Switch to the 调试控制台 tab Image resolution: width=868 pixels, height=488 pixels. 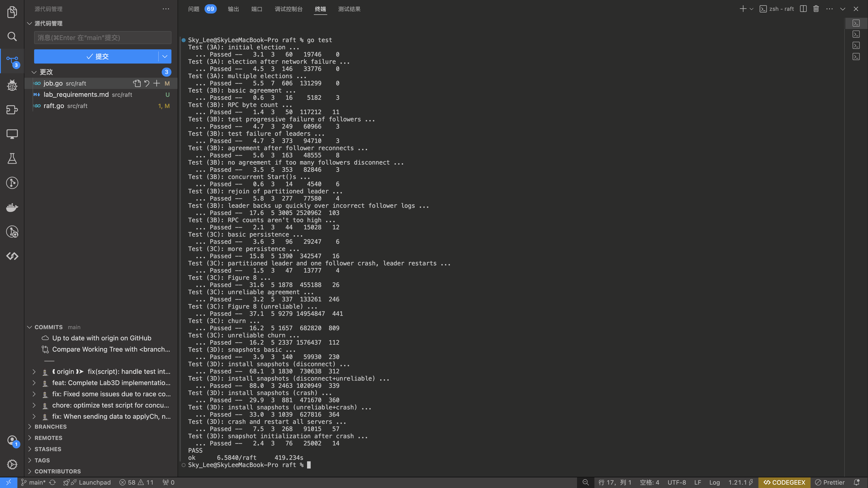pyautogui.click(x=288, y=9)
